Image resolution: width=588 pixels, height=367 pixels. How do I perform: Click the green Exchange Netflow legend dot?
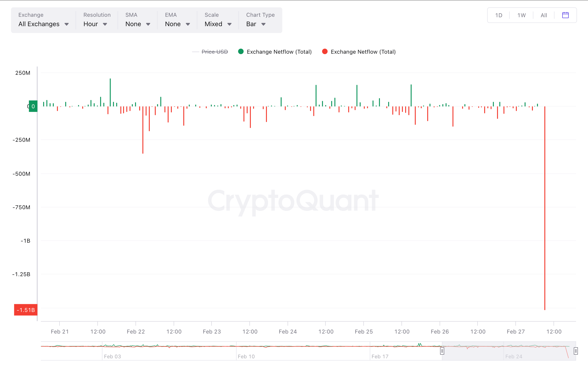coord(241,51)
